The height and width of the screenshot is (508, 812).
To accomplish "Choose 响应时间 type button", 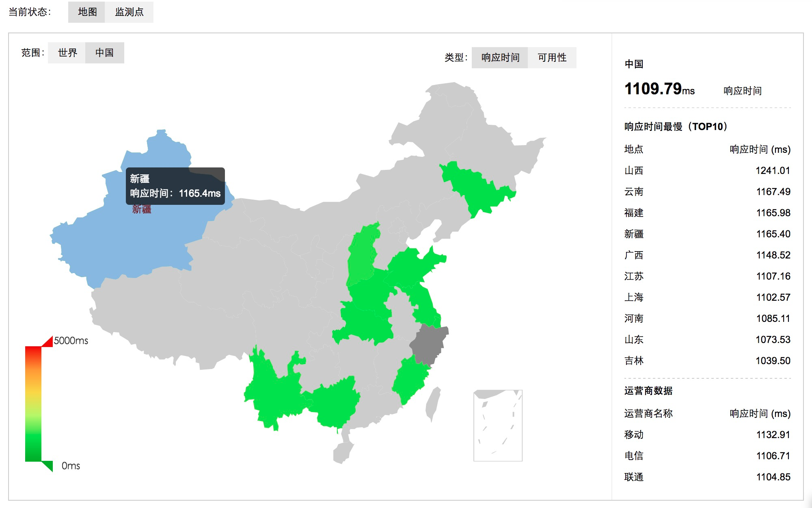I will 500,58.
